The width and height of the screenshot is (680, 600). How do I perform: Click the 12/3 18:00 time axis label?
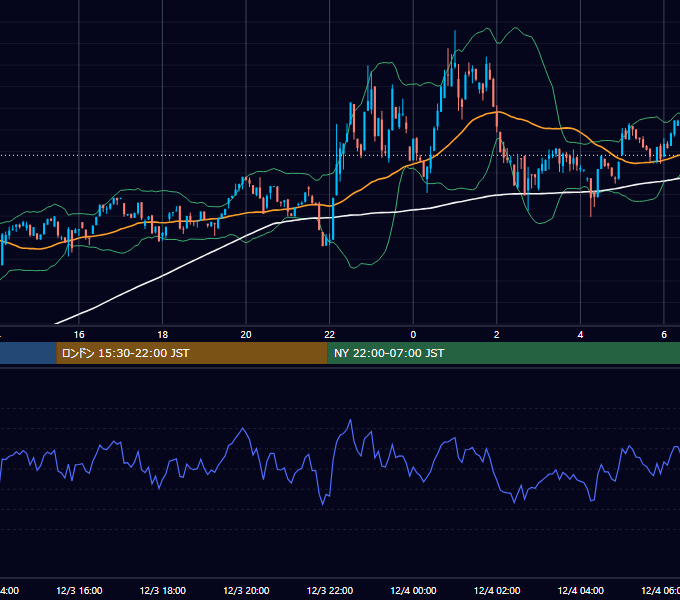(163, 590)
